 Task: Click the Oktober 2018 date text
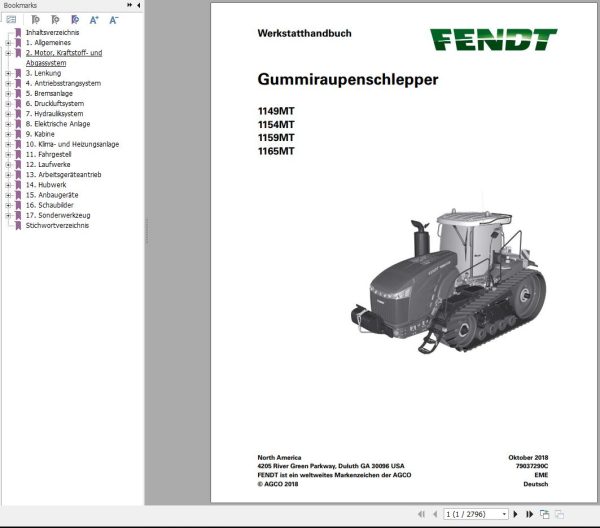(x=528, y=457)
